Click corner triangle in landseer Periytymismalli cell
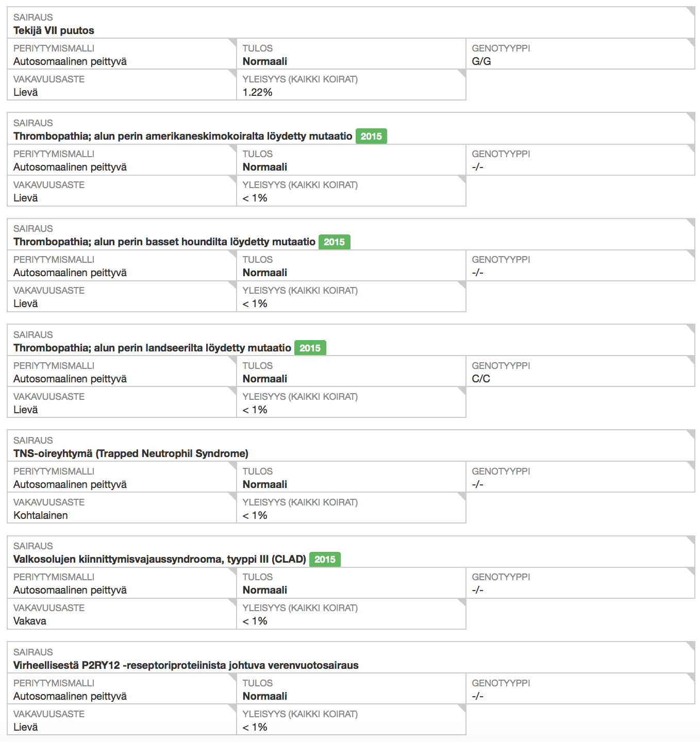This screenshot has height=742, width=700. pyautogui.click(x=233, y=360)
